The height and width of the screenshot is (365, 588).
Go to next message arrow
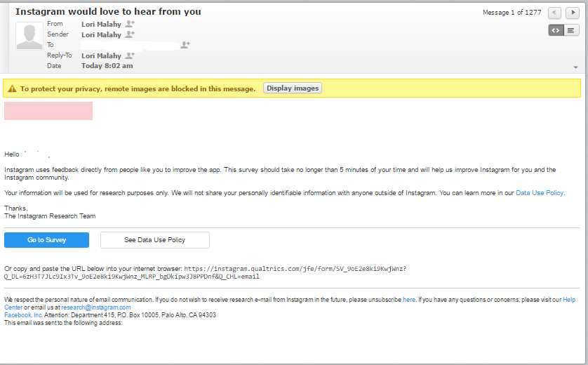[x=573, y=13]
